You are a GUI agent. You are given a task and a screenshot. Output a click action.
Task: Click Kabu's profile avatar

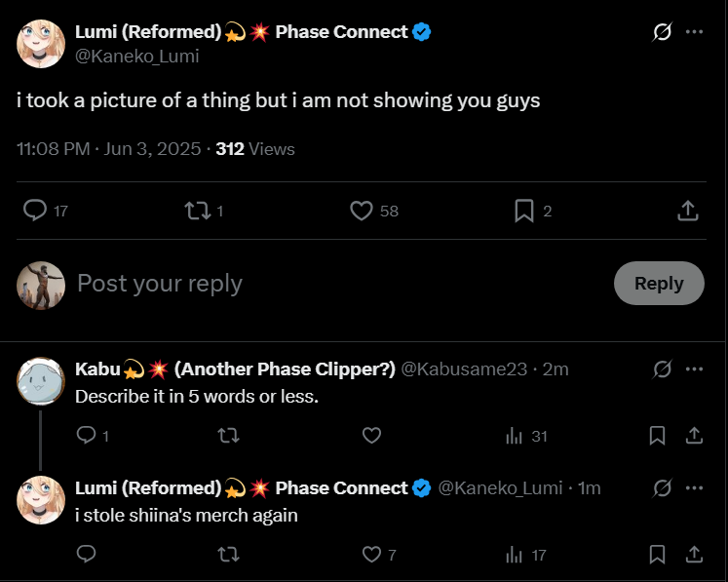point(41,381)
